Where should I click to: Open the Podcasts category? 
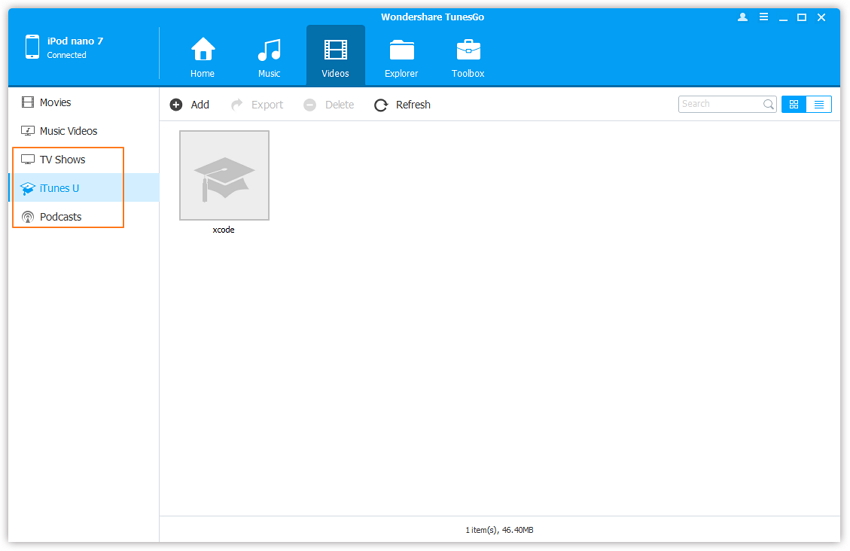(60, 217)
